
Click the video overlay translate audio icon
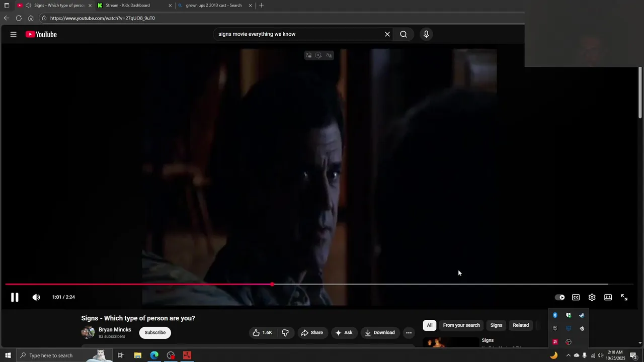(329, 55)
